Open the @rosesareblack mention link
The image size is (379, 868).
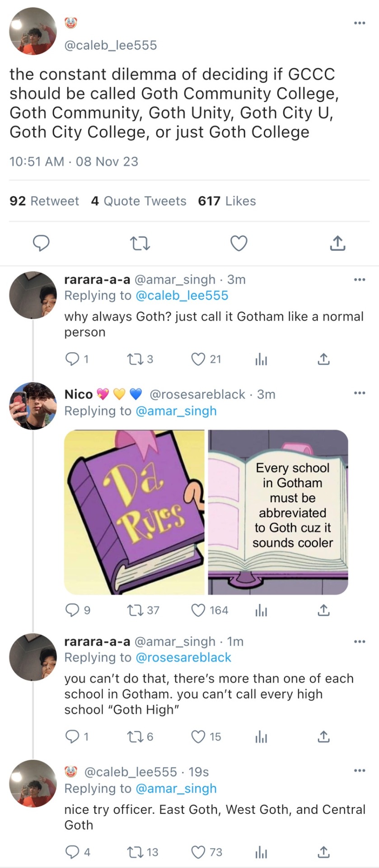pos(183,657)
